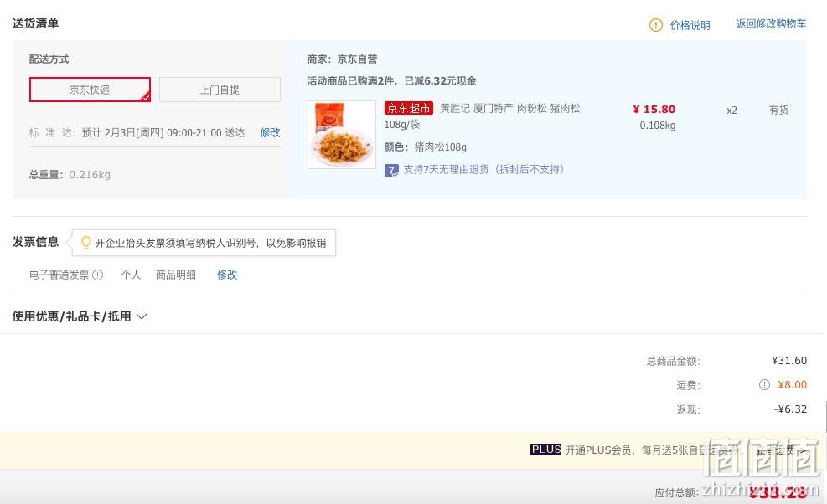
Task: Click the 总商品金额 value ¥31.60
Action: click(789, 361)
